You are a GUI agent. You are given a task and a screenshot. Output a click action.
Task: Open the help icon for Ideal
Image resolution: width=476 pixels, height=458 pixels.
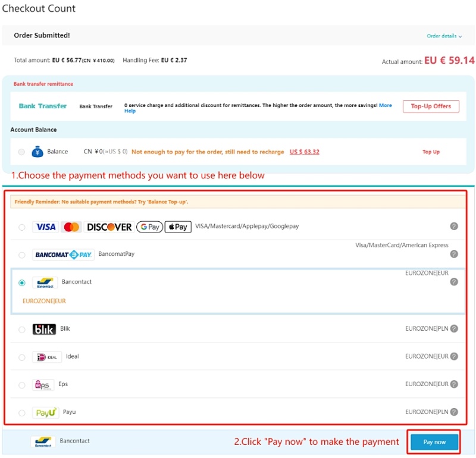tap(454, 356)
